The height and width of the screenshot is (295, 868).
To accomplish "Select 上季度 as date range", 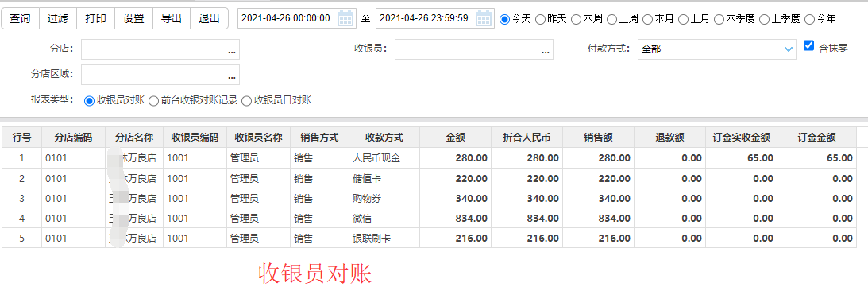I will 764,19.
